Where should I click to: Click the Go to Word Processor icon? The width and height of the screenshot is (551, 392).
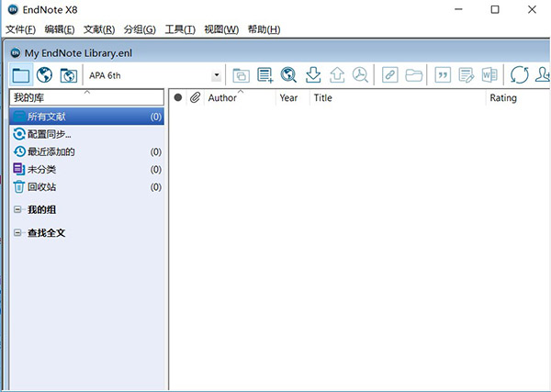pos(489,75)
